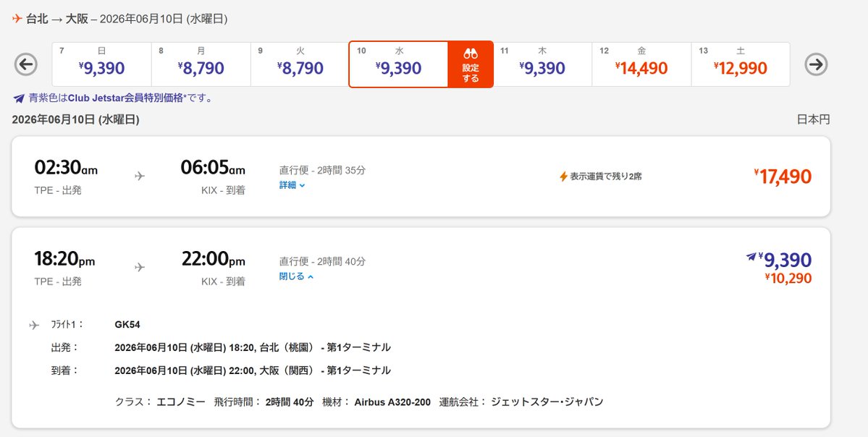Select Friday 12 date tab ¥14,490
The width and height of the screenshot is (868, 437).
click(641, 64)
